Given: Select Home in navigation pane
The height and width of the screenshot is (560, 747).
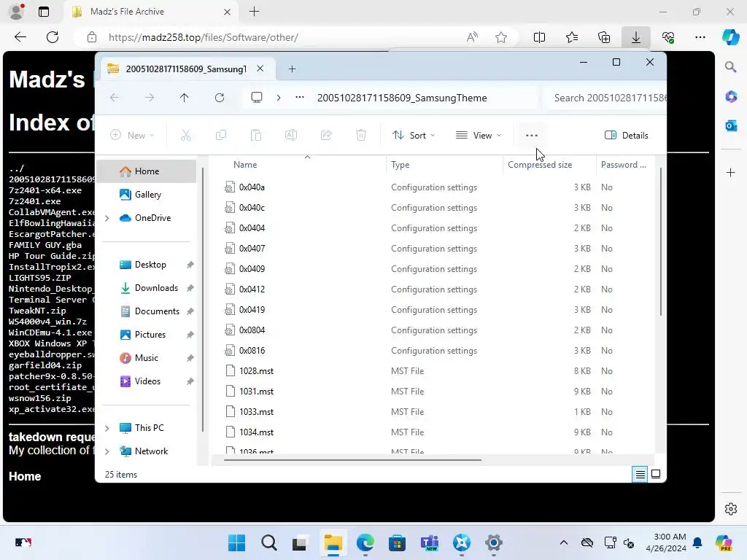Looking at the screenshot, I should tap(146, 171).
